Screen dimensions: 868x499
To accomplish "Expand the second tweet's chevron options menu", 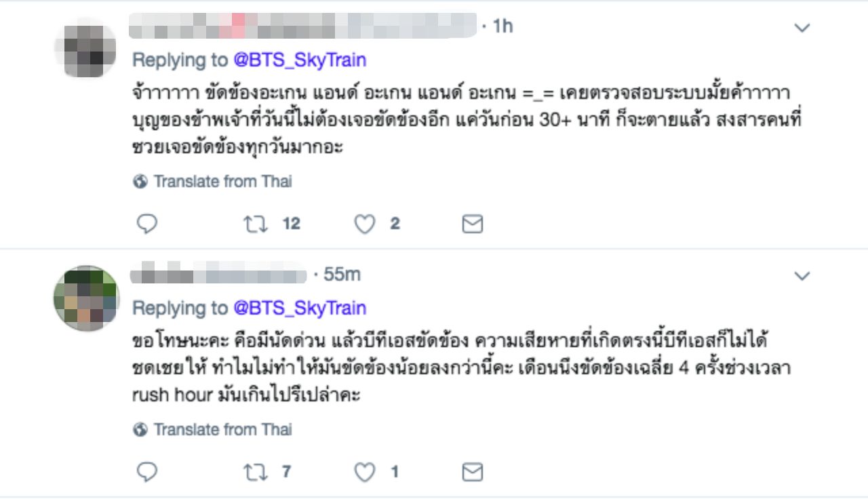I will click(x=802, y=276).
